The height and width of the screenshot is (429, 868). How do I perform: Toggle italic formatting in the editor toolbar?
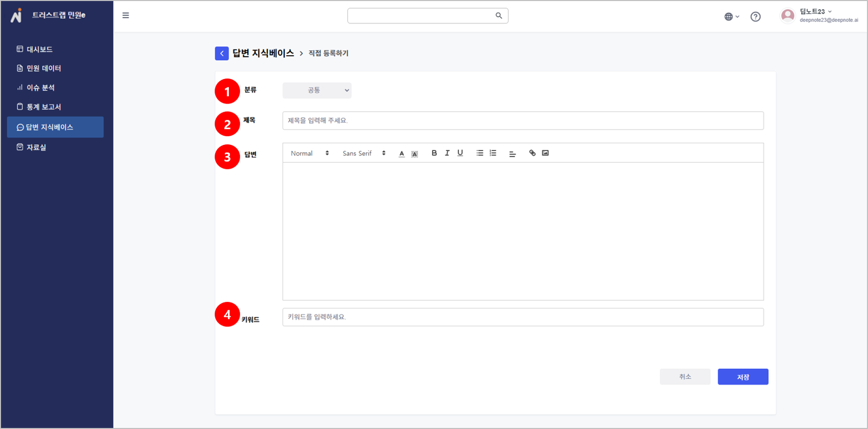(447, 153)
